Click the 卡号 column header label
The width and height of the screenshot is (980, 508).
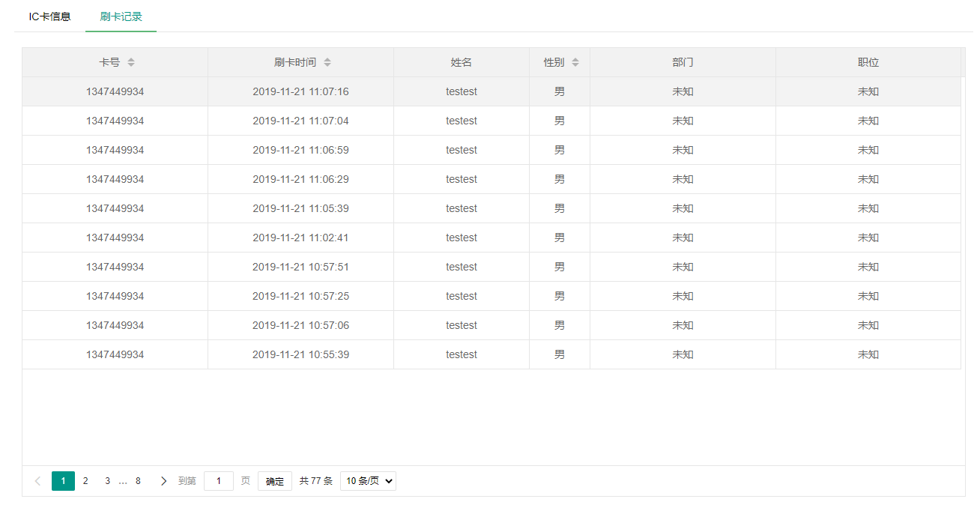point(109,62)
